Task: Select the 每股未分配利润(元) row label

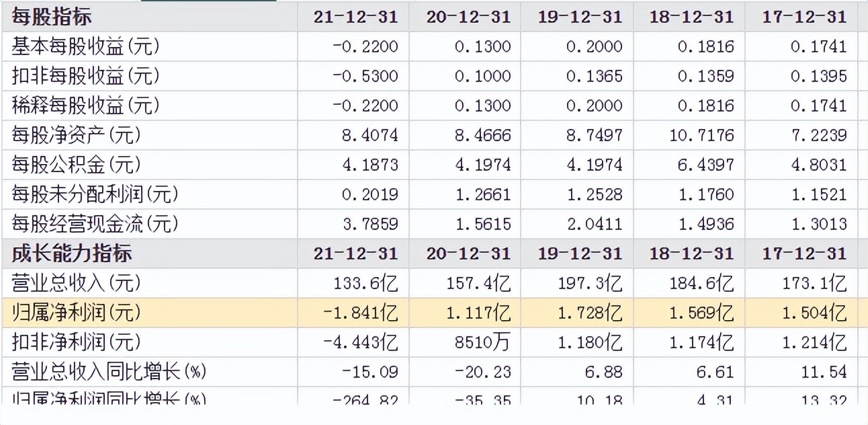Action: pyautogui.click(x=95, y=194)
